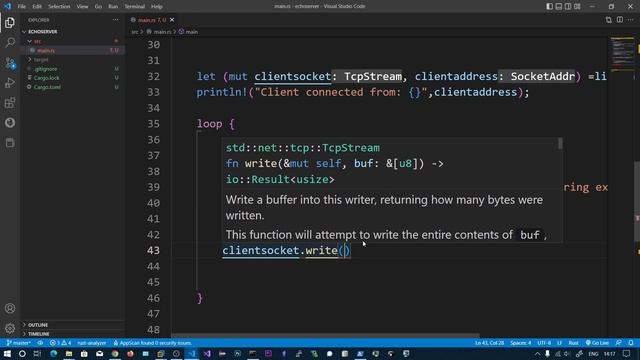Change indentation via Spaces: 4

tap(521, 343)
